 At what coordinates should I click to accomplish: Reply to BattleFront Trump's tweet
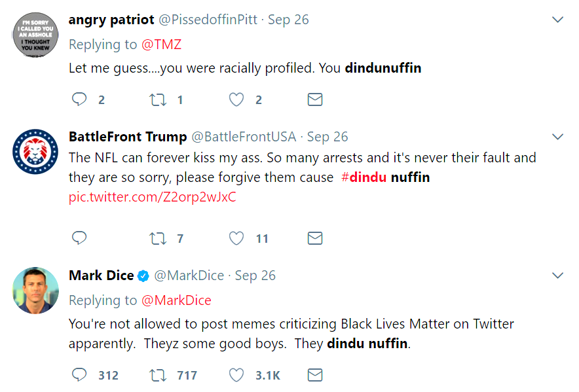click(x=79, y=238)
